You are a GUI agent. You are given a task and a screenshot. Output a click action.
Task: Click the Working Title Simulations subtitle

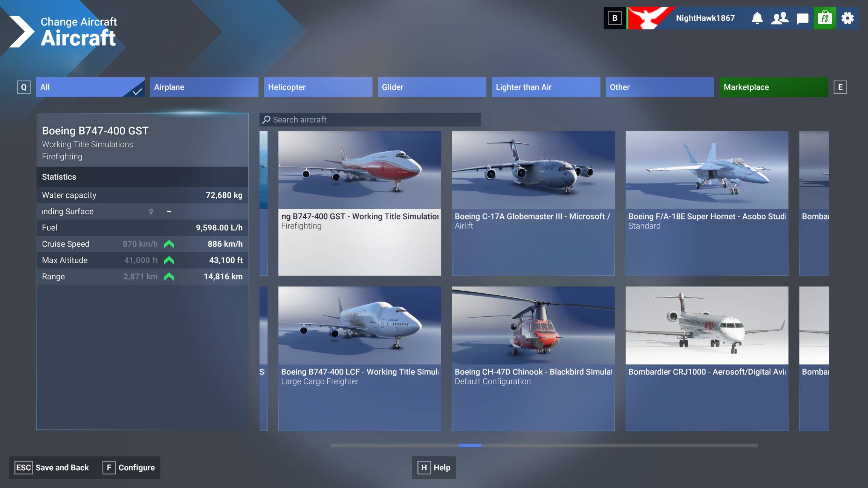[x=87, y=144]
